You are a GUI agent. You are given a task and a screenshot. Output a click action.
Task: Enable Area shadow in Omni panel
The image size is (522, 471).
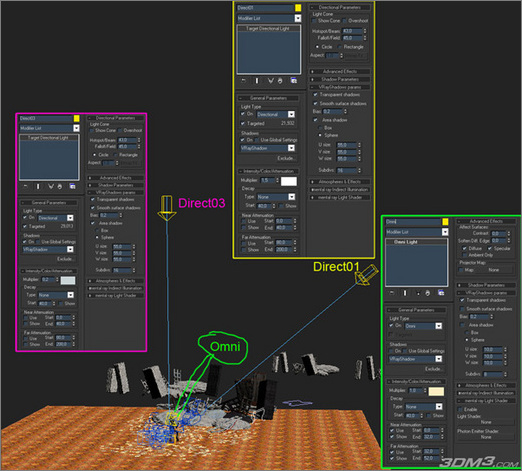pyautogui.click(x=462, y=325)
